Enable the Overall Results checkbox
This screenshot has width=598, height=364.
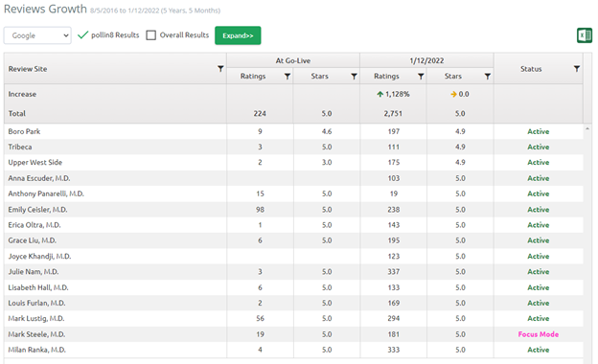tap(151, 35)
